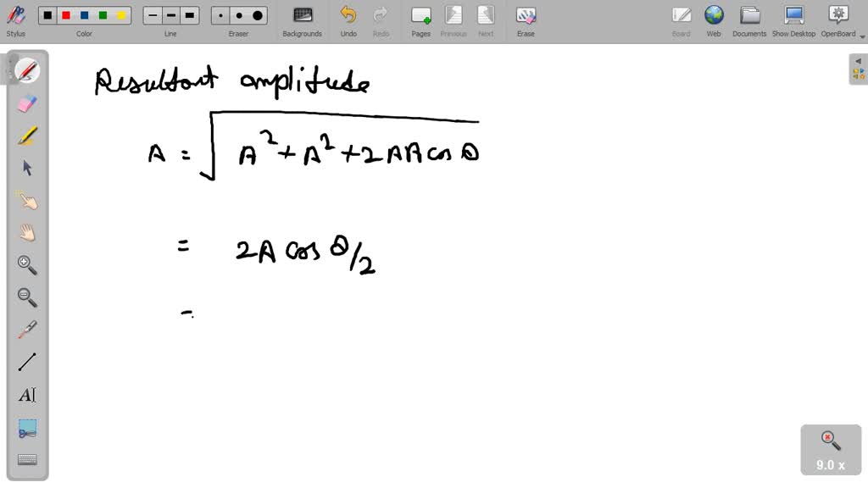Select the medium line width option

(170, 14)
